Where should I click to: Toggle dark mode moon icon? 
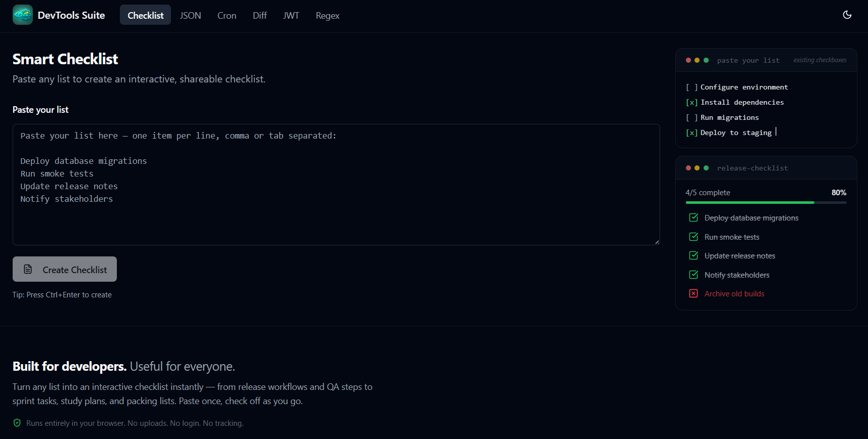click(847, 15)
